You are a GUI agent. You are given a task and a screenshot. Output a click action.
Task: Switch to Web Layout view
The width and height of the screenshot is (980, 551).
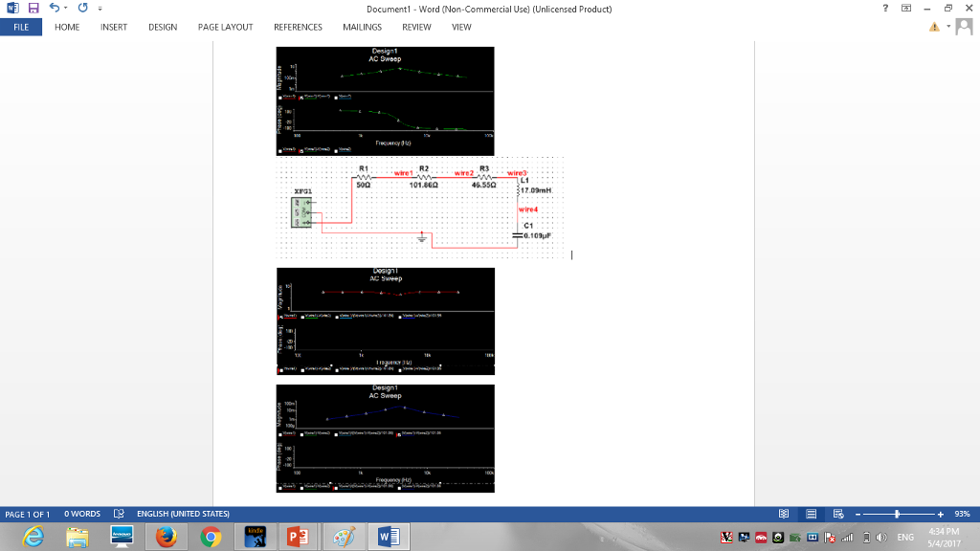point(835,514)
